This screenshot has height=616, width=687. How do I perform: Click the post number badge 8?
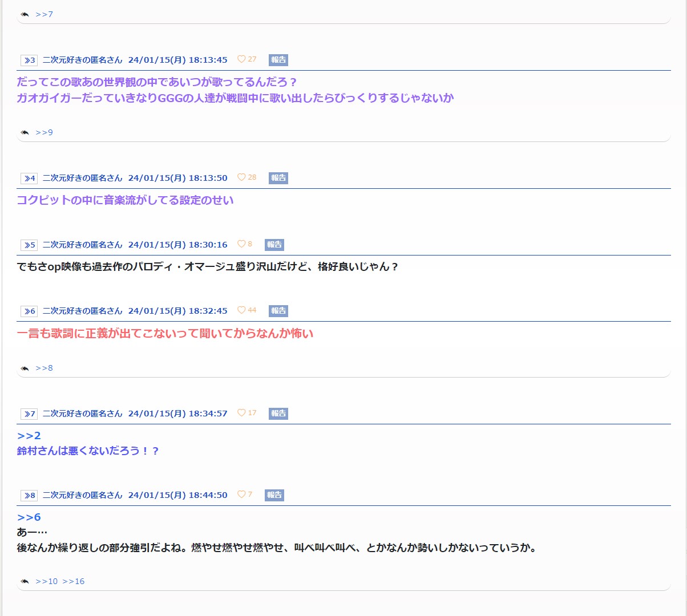pos(29,496)
